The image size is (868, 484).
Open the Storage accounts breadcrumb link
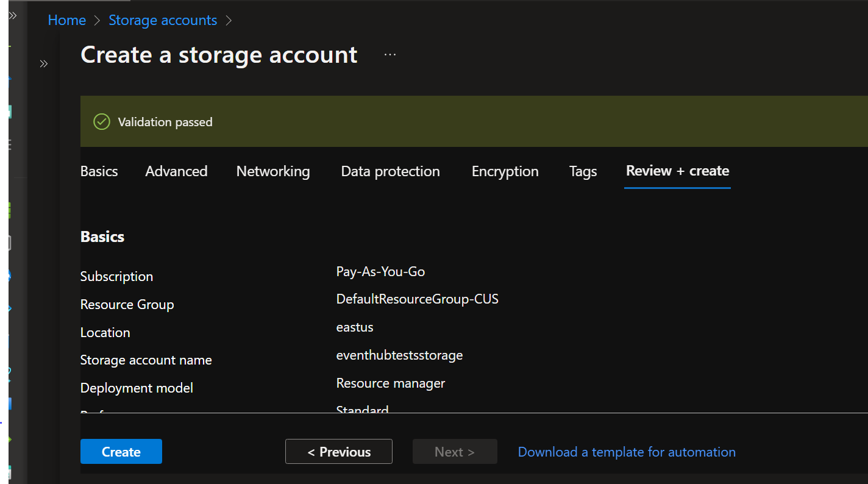pos(163,20)
